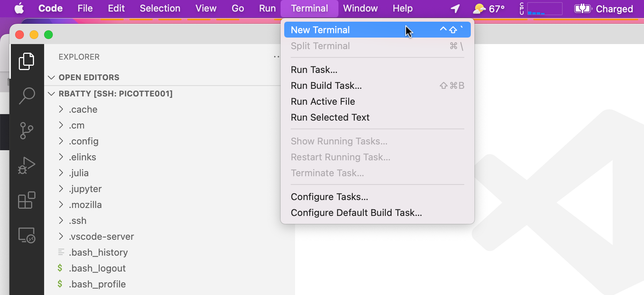The width and height of the screenshot is (644, 295).
Task: Open the Edit menu
Action: click(116, 8)
